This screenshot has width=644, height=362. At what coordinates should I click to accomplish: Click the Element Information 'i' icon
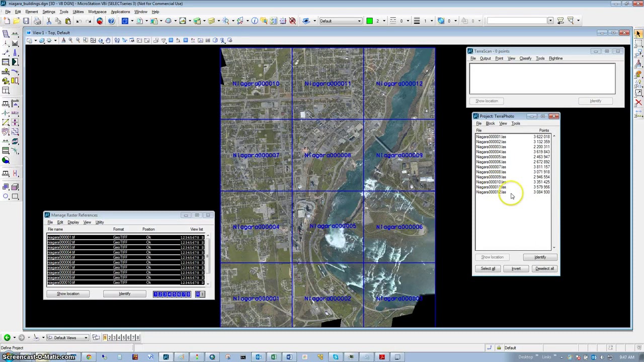[255, 21]
